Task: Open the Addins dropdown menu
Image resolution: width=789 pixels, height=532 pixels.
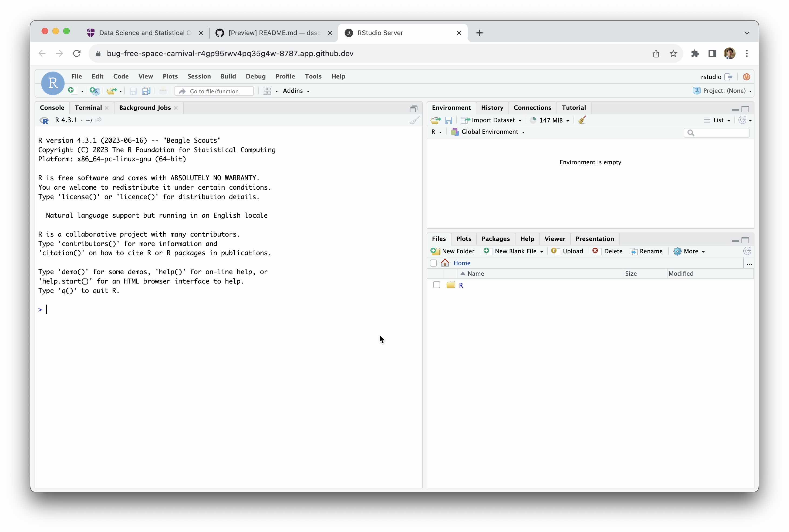Action: (296, 91)
